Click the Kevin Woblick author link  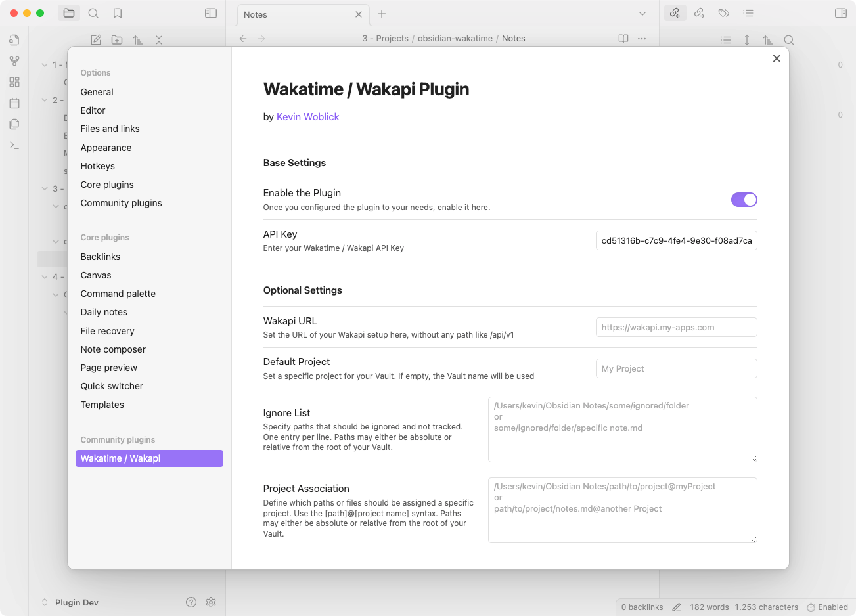307,116
